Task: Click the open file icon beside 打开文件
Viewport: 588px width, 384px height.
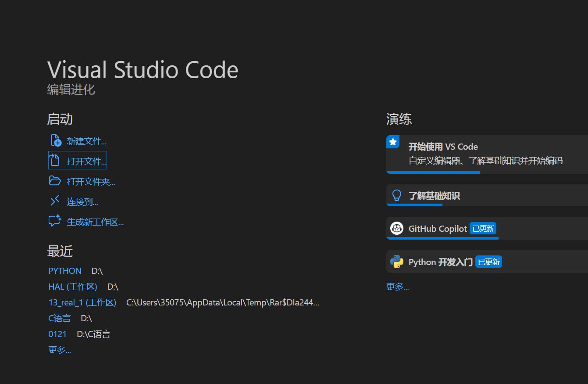Action: [54, 160]
